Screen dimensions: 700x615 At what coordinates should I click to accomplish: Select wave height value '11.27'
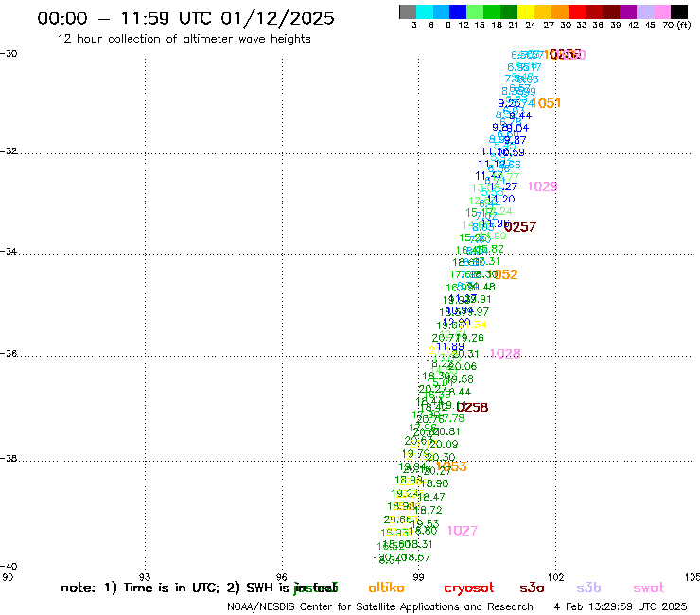[x=503, y=186]
